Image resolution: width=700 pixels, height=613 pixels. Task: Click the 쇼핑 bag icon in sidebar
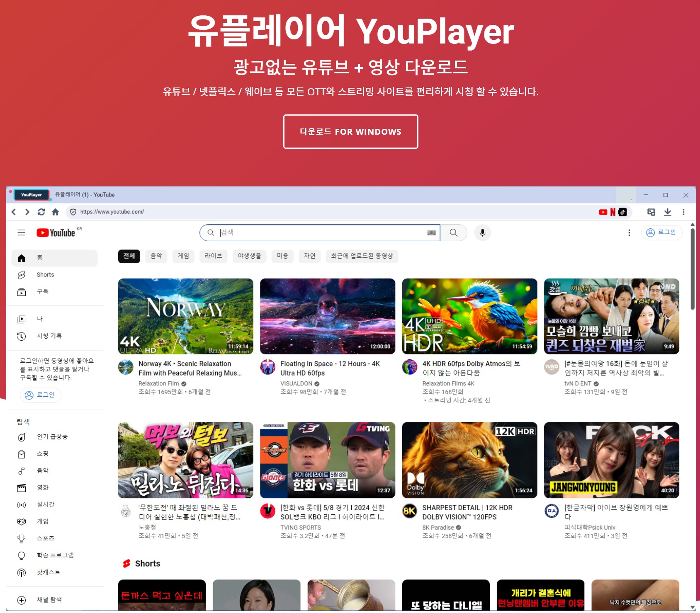click(22, 454)
